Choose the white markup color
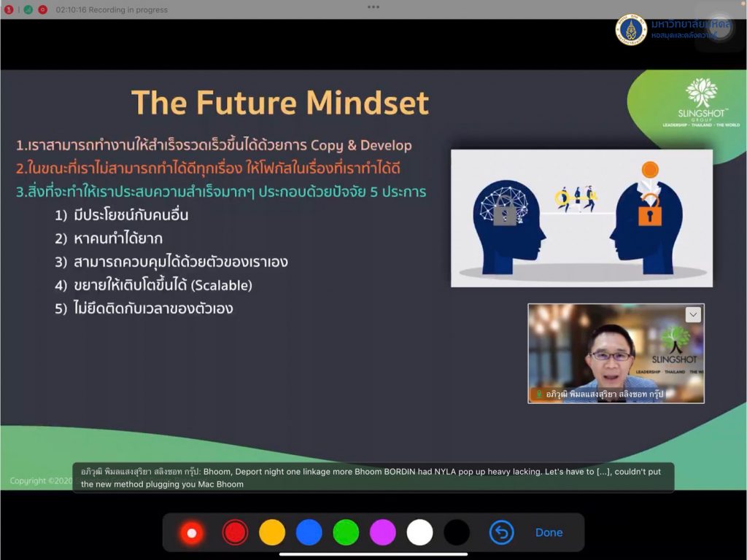This screenshot has width=747, height=560. pyautogui.click(x=419, y=533)
